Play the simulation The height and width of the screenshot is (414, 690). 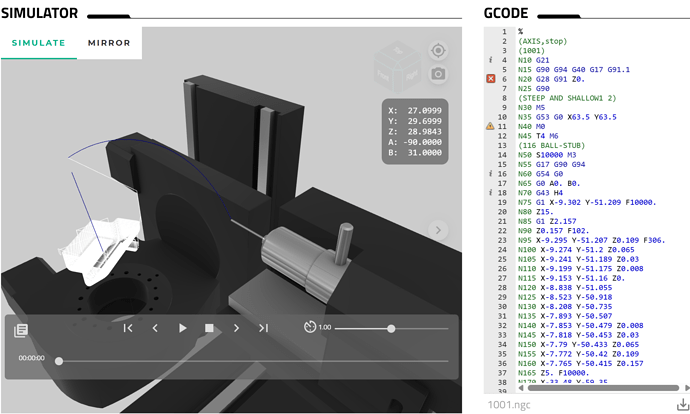coord(182,328)
